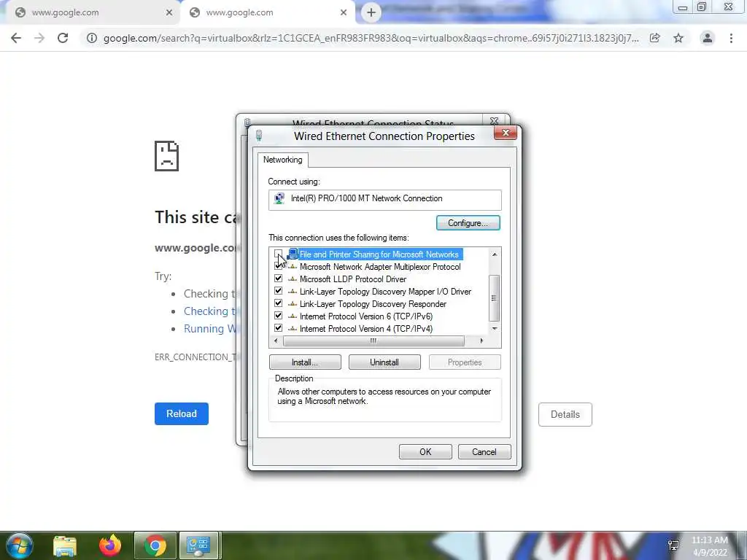The height and width of the screenshot is (560, 747).
Task: Open the taskbar clock showing 11:13 AM
Action: pos(709,546)
